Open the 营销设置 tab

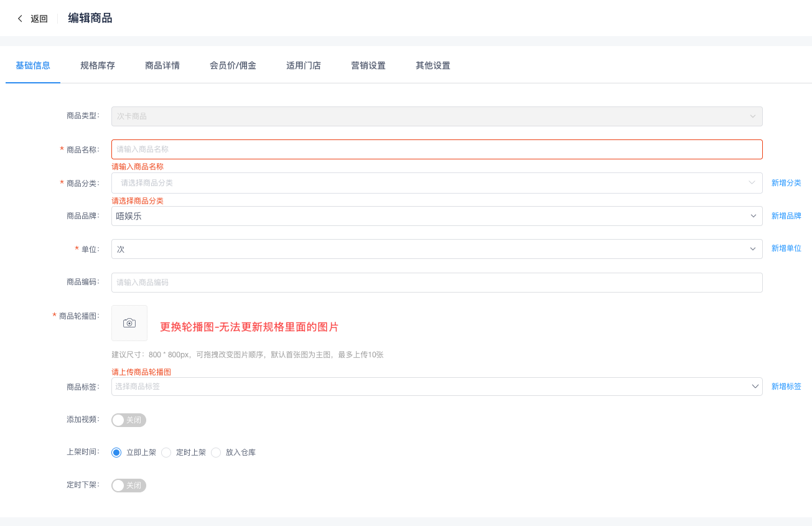click(368, 65)
